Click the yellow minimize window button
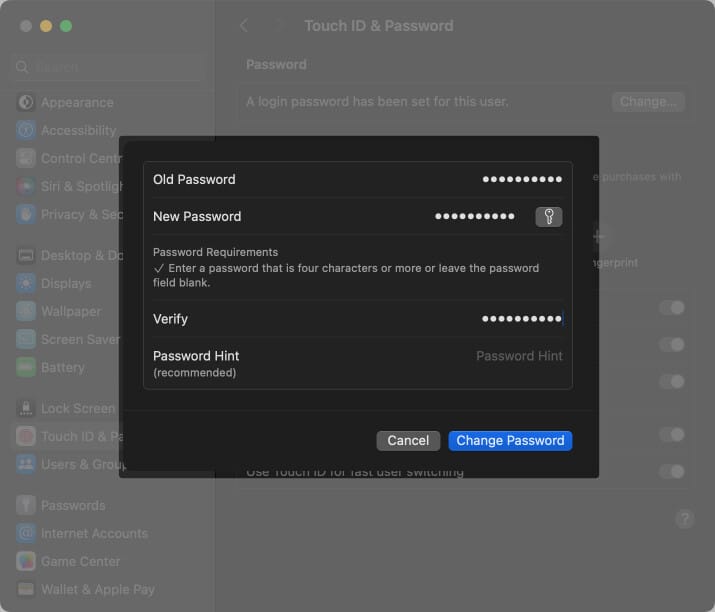The image size is (715, 612). 46,26
